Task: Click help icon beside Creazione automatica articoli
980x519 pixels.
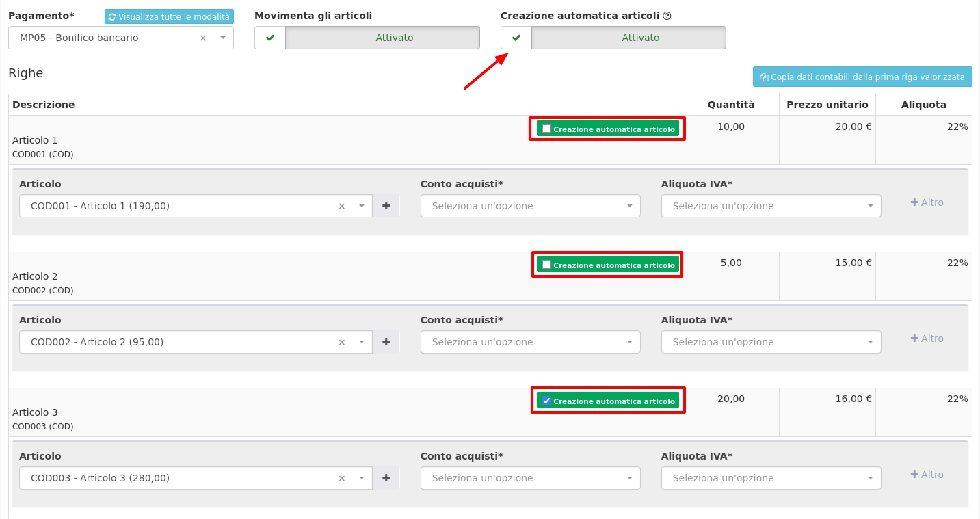Action: pos(667,16)
